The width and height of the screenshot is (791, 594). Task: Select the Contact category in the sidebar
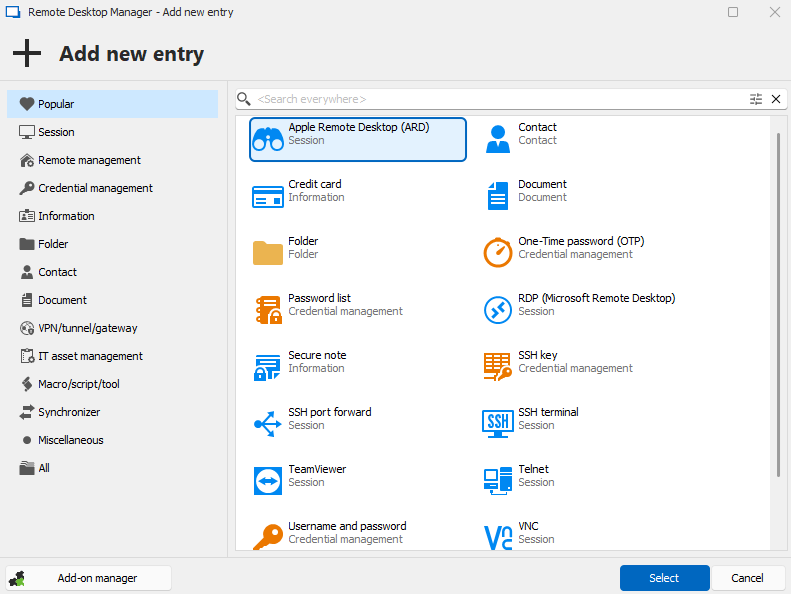112,272
